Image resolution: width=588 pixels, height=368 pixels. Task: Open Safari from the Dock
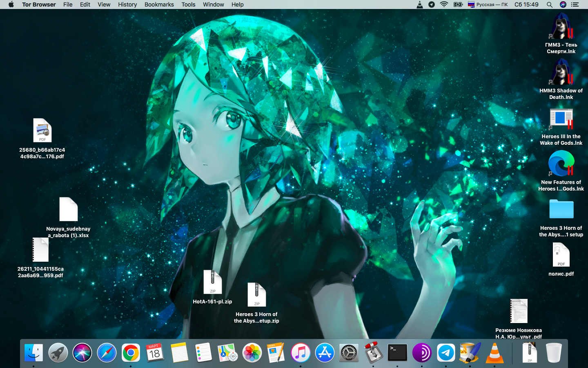click(x=107, y=352)
